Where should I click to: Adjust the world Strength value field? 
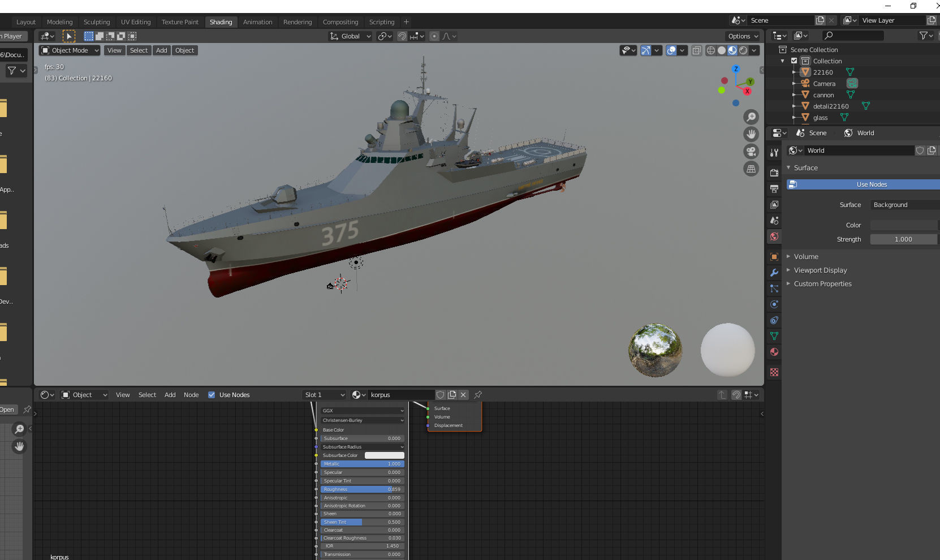coord(904,239)
